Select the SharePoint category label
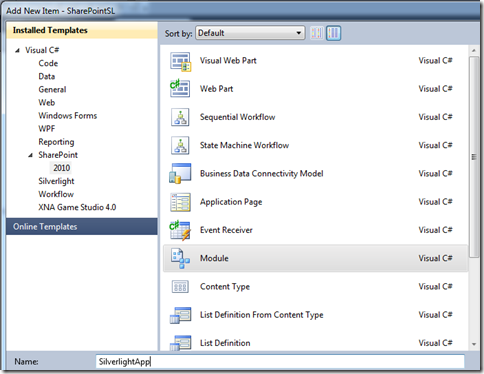This screenshot has width=484, height=374. pyautogui.click(x=58, y=155)
